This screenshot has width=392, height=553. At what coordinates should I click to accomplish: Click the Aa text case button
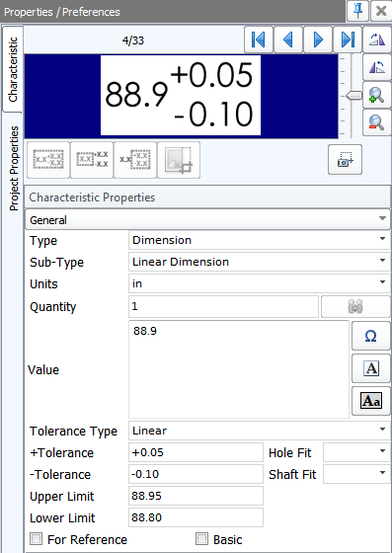coord(371,401)
